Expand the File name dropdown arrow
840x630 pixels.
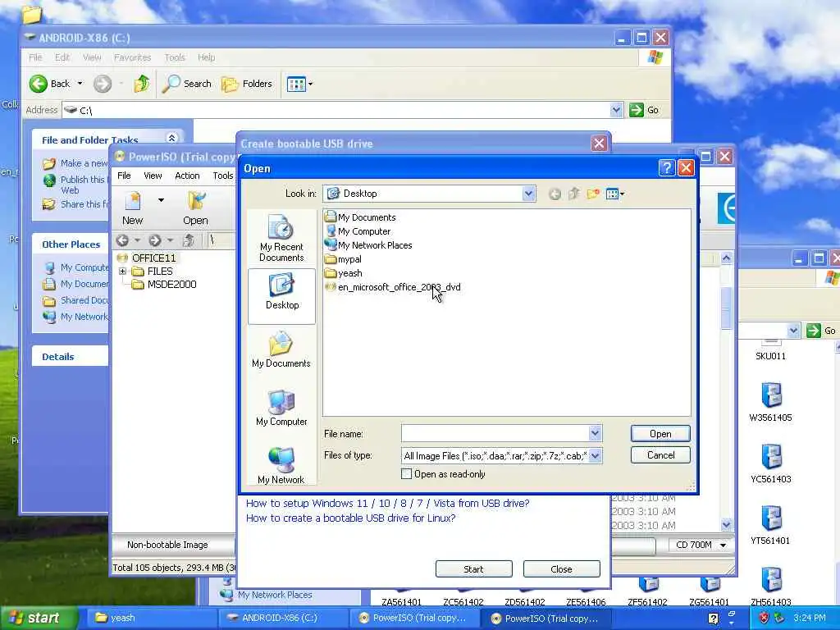point(596,433)
